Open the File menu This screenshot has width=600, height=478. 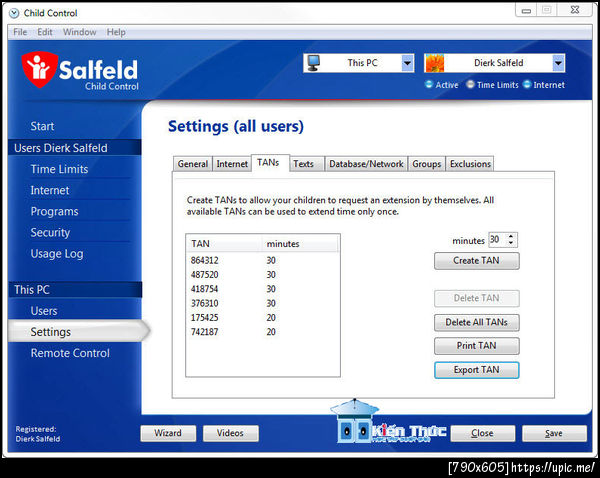20,32
